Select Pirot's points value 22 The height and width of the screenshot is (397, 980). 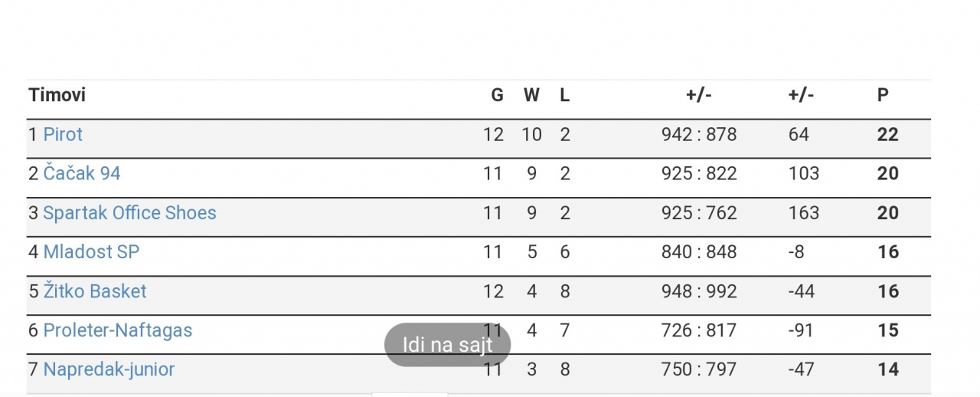pyautogui.click(x=887, y=135)
